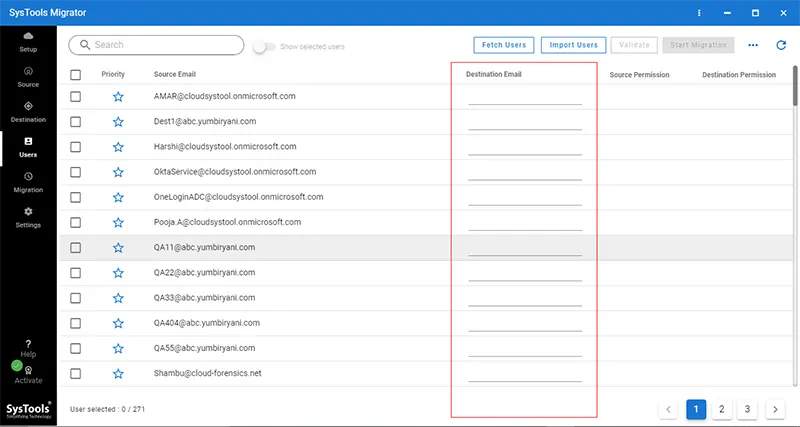Star priority for Harshi@cloudsystool.onmicrosoft.com

(x=118, y=147)
